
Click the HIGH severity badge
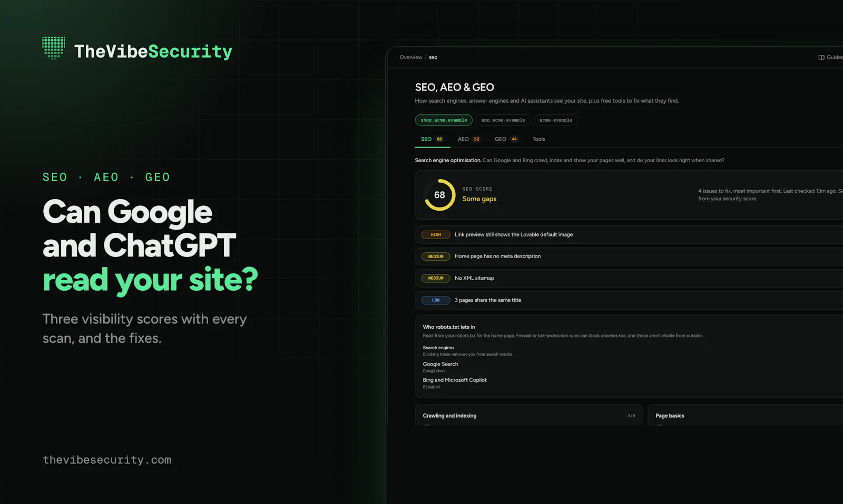436,235
